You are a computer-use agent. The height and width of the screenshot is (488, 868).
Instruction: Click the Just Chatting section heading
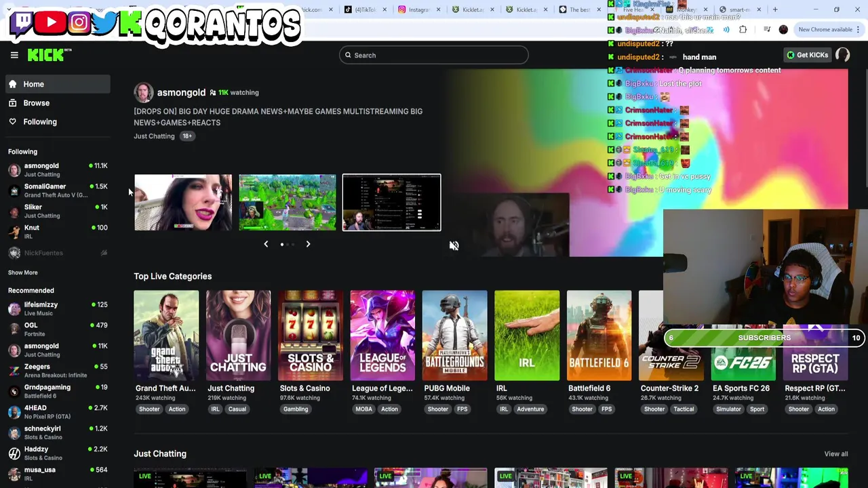[160, 454]
